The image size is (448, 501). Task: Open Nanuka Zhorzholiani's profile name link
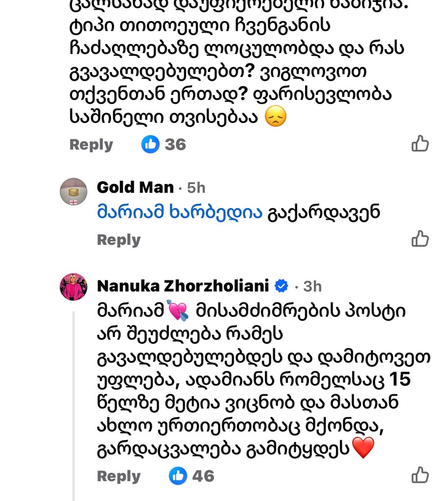click(183, 286)
